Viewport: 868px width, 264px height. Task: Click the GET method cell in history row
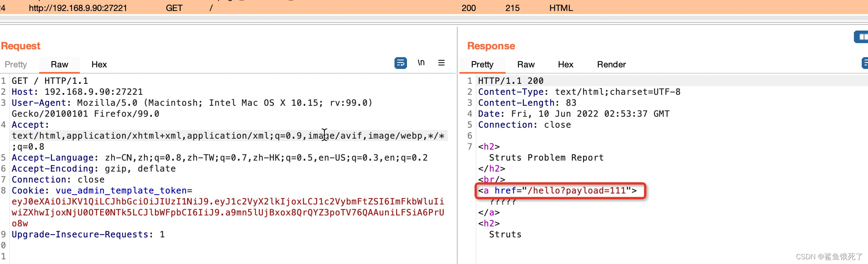(174, 8)
